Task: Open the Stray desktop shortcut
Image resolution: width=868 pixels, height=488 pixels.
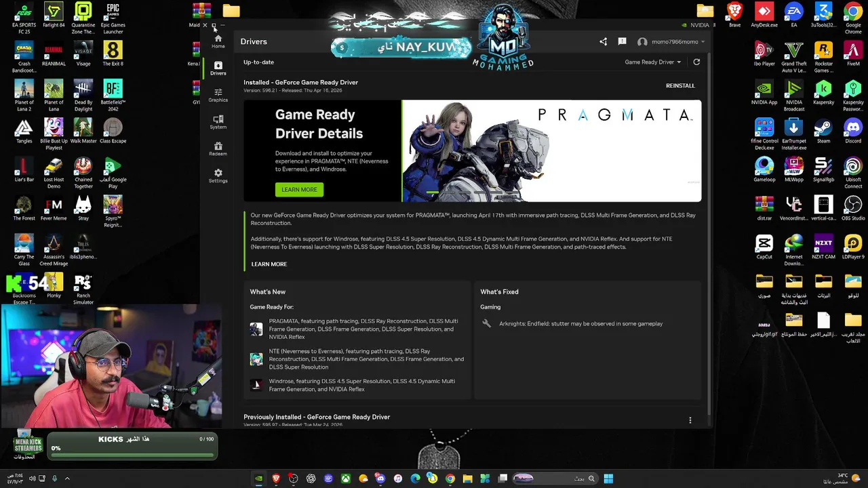Action: point(83,209)
